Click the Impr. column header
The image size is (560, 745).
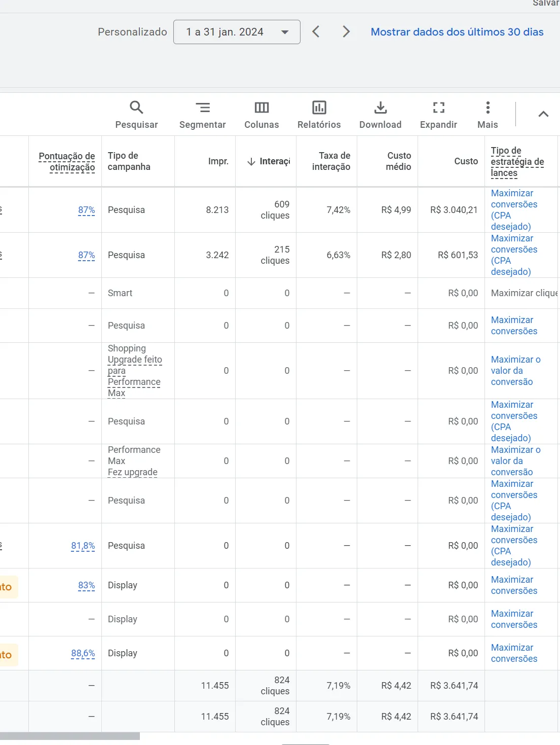pos(218,161)
